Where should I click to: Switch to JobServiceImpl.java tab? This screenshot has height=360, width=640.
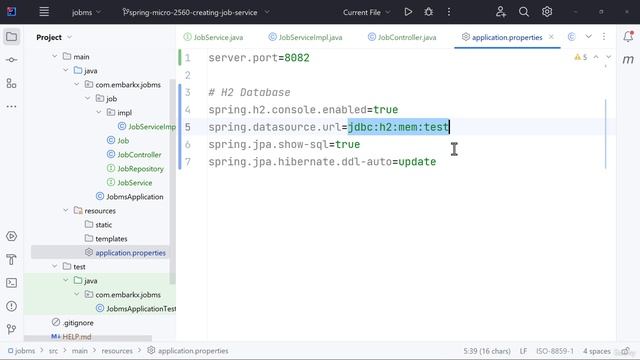(x=305, y=37)
